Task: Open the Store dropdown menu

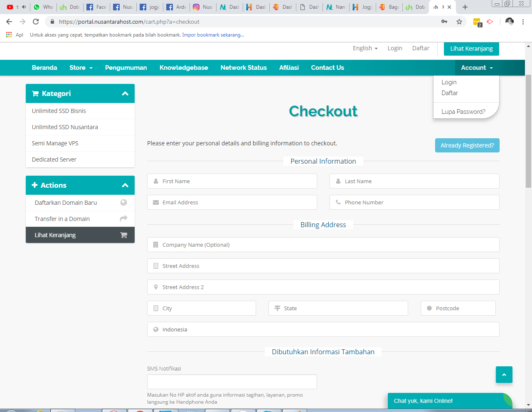Action: [x=81, y=68]
